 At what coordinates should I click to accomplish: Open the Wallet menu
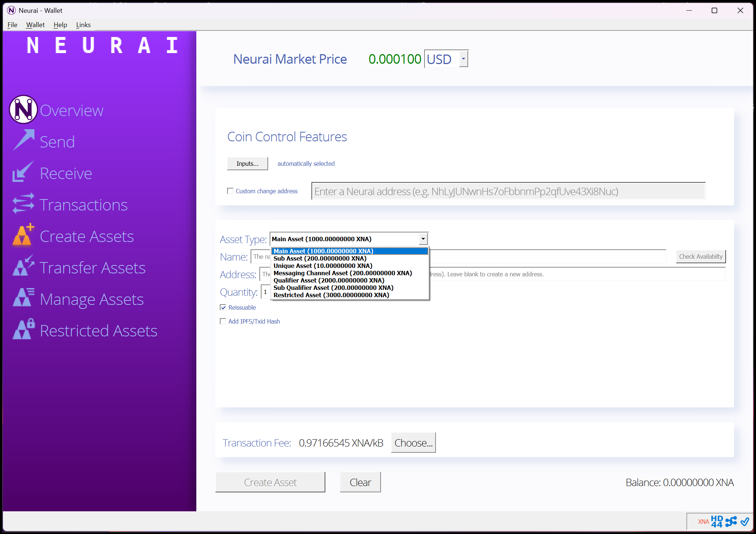coord(35,25)
